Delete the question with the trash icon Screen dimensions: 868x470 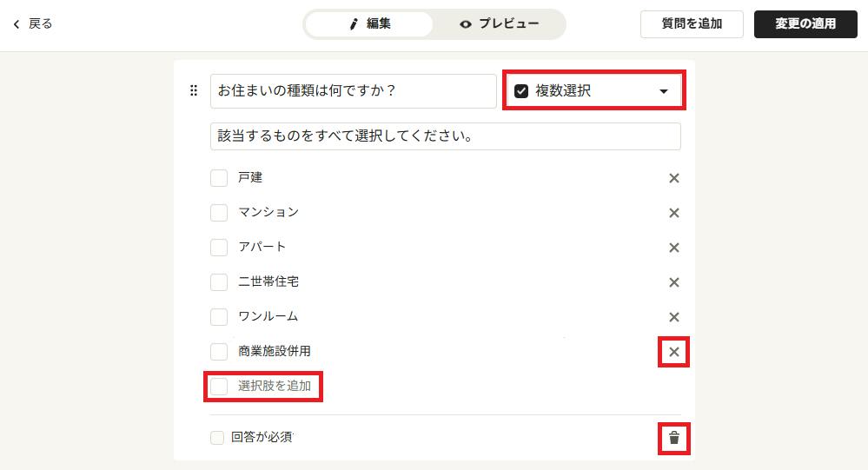tap(673, 438)
